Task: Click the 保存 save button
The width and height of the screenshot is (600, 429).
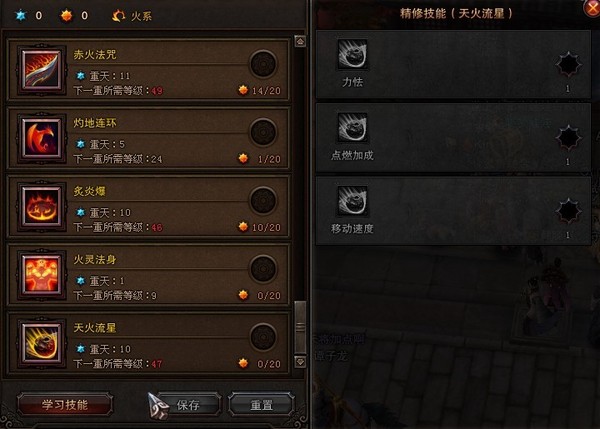Action: 188,405
